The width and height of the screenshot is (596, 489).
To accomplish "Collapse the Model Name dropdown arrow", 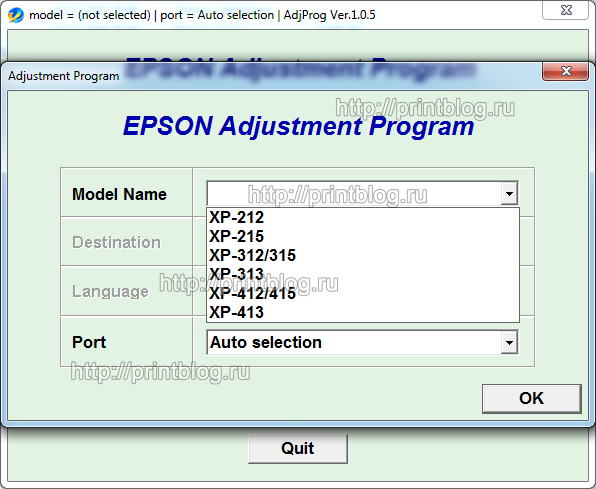I will (509, 194).
